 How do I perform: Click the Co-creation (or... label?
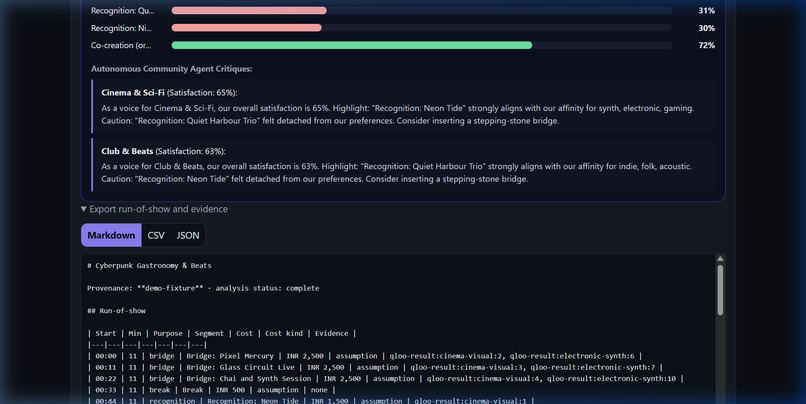[x=121, y=45]
